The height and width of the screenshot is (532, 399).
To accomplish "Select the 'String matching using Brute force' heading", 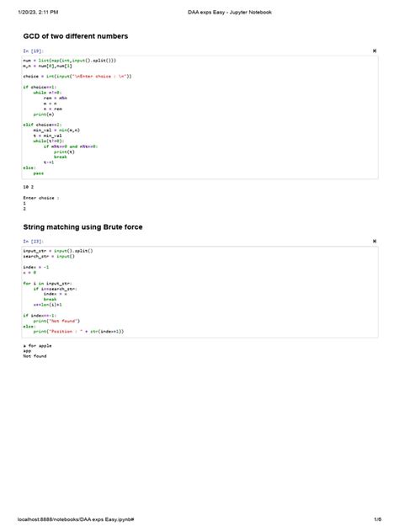I will pos(82,227).
